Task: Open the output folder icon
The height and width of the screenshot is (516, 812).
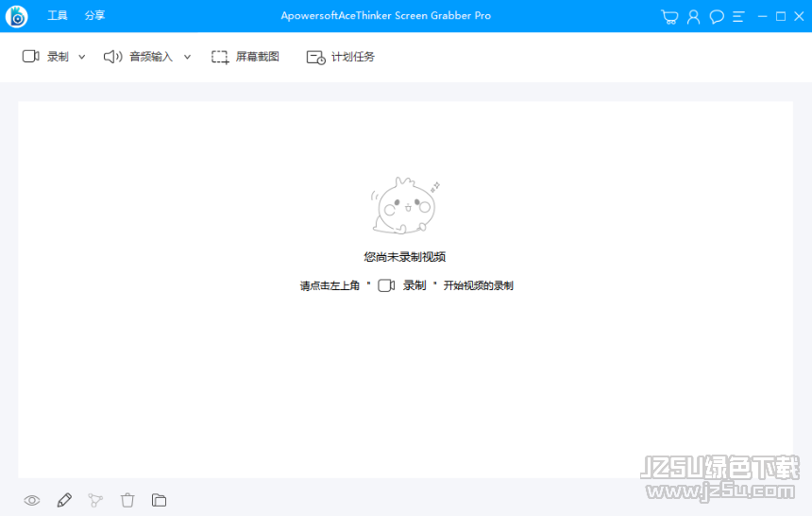Action: tap(159, 500)
